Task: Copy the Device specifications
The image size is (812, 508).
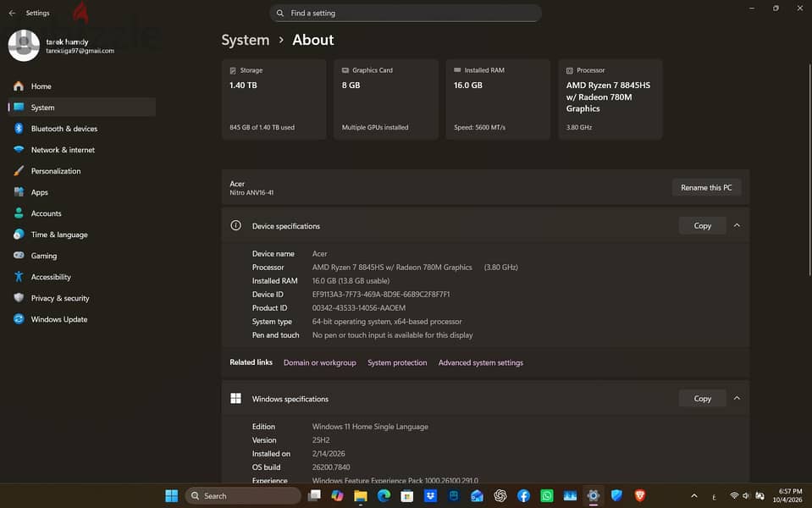Action: coord(702,226)
